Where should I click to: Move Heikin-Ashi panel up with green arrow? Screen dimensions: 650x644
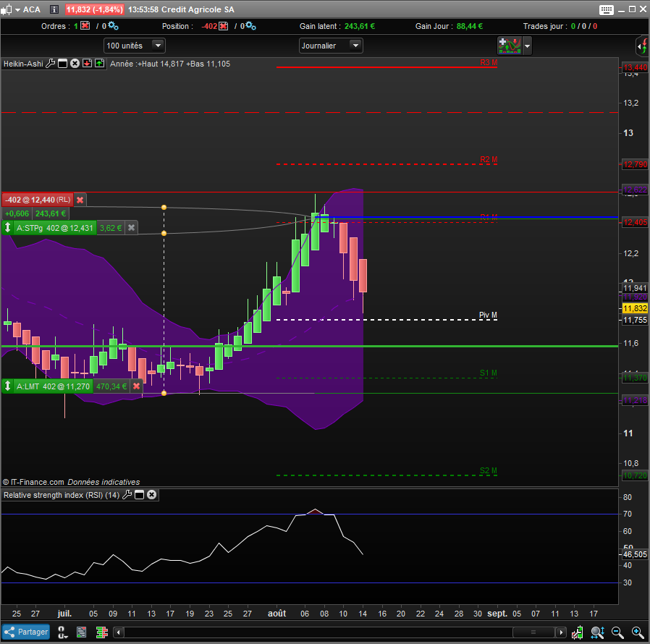[99, 64]
